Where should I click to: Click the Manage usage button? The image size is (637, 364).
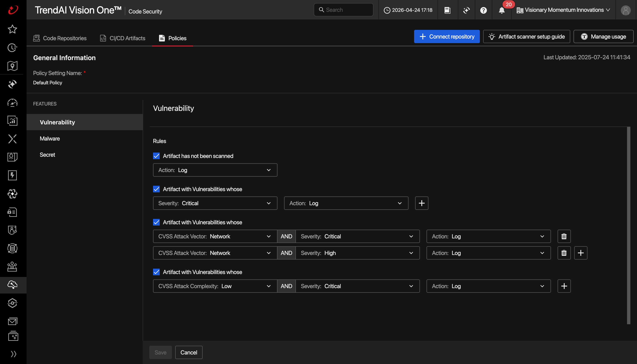(603, 36)
